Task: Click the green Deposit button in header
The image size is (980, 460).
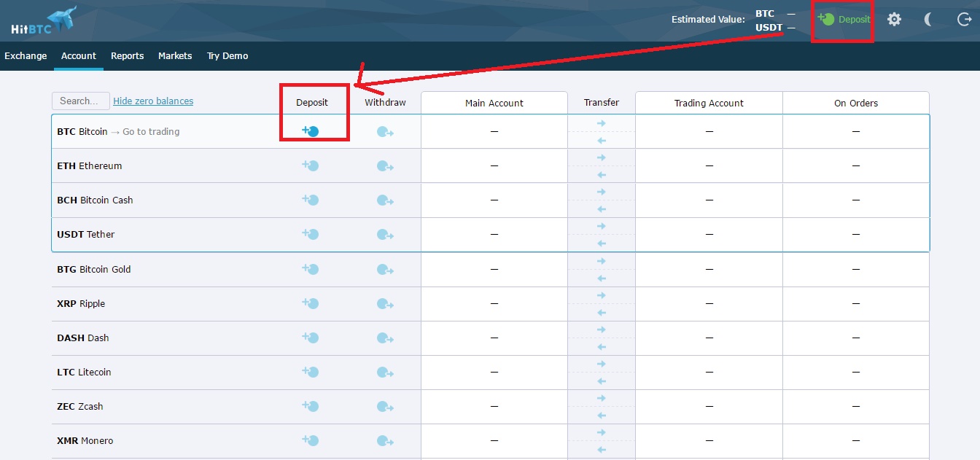Action: (x=844, y=20)
